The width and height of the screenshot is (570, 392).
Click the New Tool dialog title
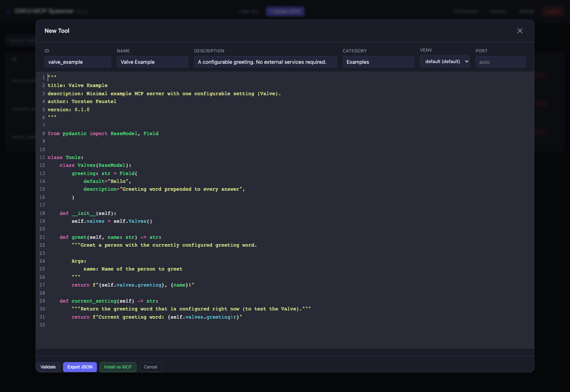click(x=57, y=31)
